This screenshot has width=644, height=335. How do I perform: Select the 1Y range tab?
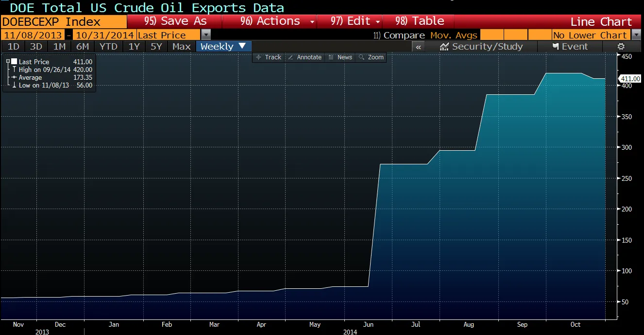pyautogui.click(x=134, y=47)
